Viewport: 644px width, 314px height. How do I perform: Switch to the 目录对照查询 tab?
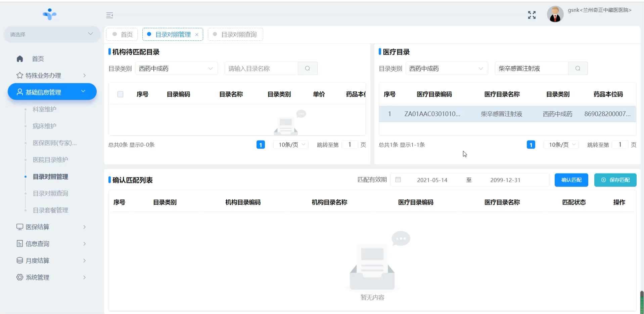coord(238,35)
